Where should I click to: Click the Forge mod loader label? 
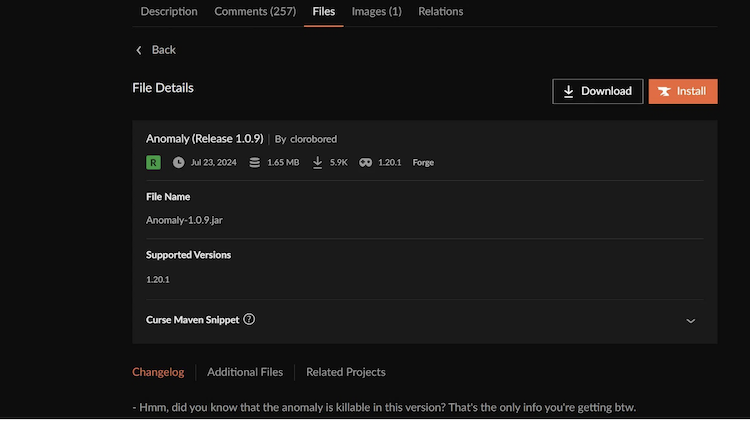pos(423,162)
